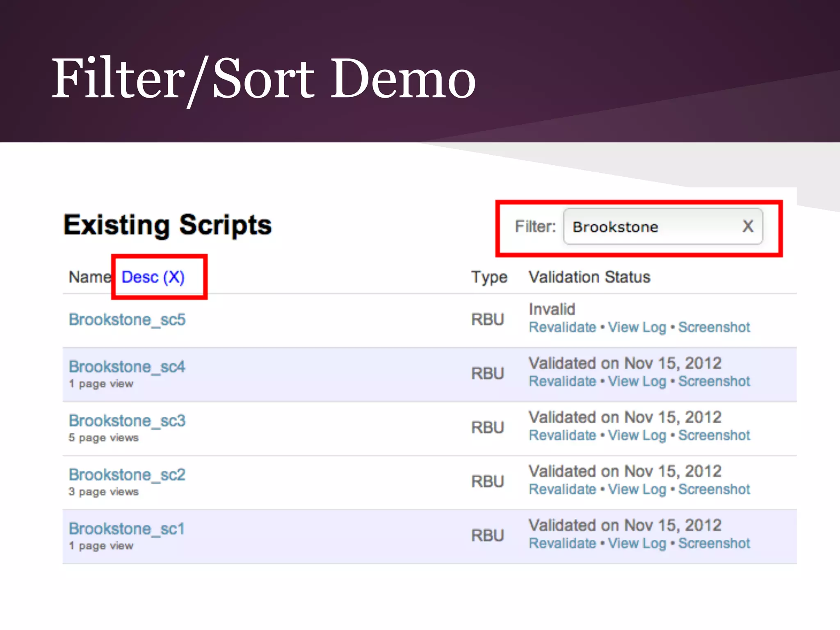Revalidate the Brookstone_sc4 script

[x=562, y=381]
